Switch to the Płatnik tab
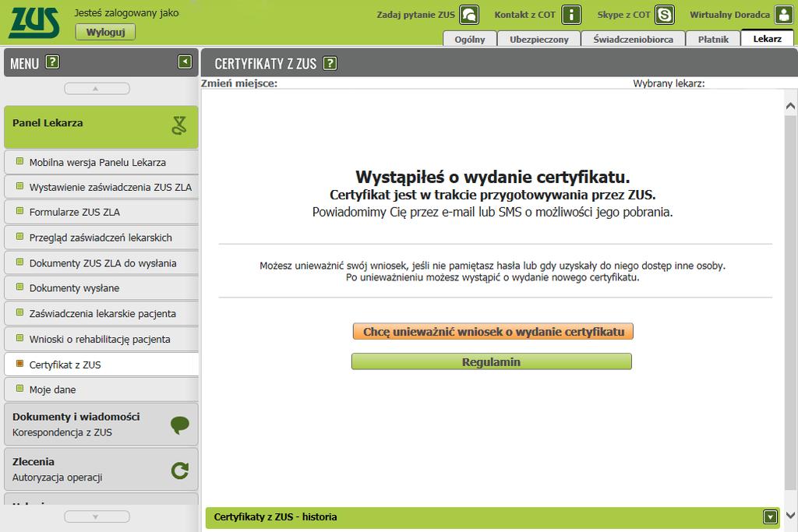Screen dimensions: 798x532 pos(713,39)
